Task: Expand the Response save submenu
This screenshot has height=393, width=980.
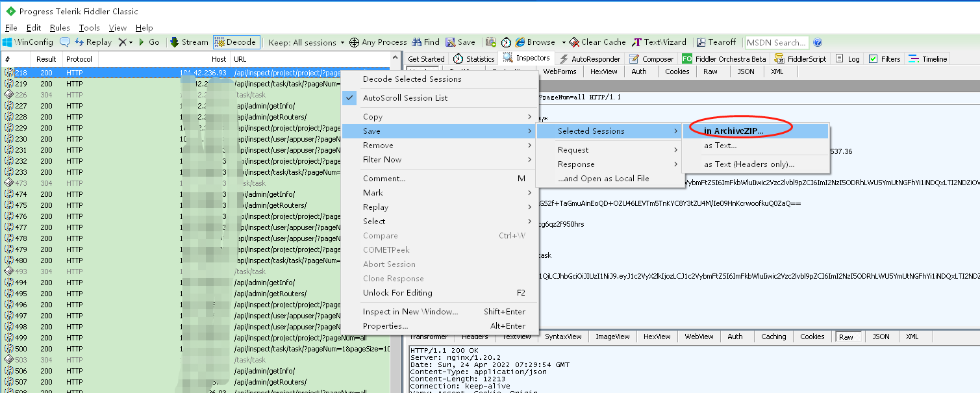Action: (609, 164)
